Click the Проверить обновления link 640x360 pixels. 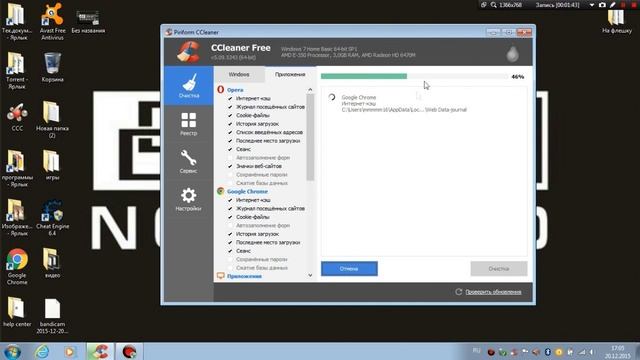[493, 292]
